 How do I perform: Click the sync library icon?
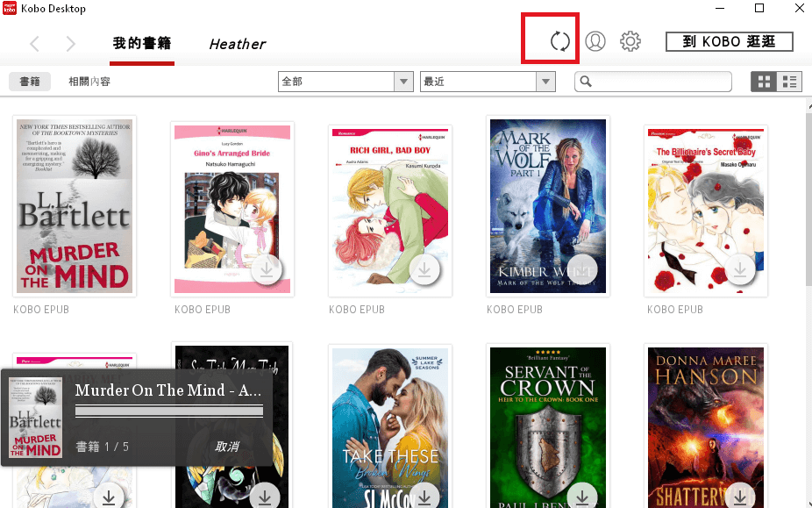(x=559, y=41)
